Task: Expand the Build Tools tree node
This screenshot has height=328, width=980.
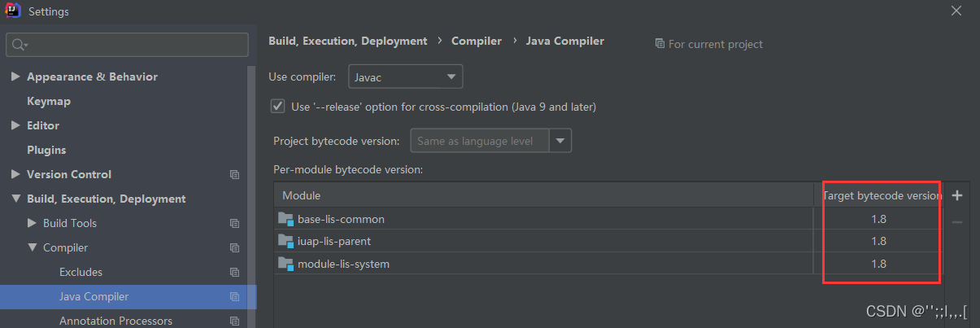Action: (x=32, y=224)
